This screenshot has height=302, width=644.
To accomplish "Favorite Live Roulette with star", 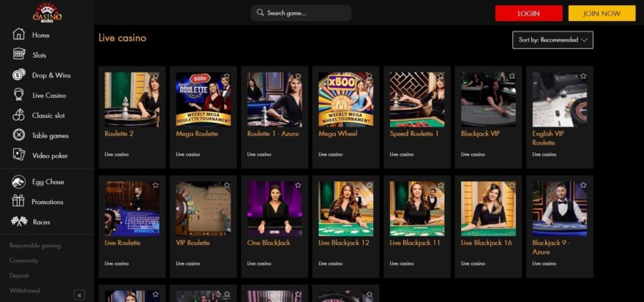I will 156,185.
